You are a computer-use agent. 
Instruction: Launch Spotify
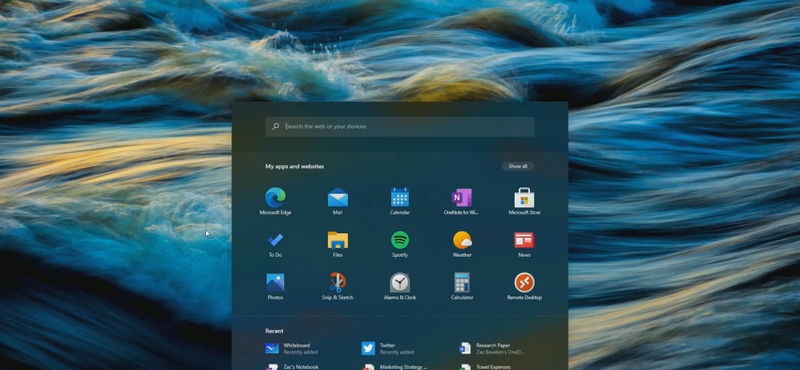coord(400,244)
